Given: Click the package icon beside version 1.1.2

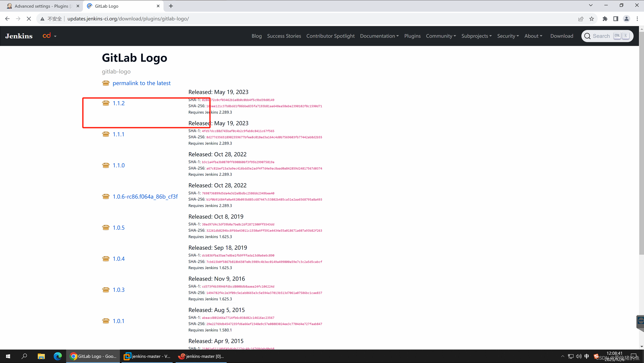Looking at the screenshot, I should [106, 103].
